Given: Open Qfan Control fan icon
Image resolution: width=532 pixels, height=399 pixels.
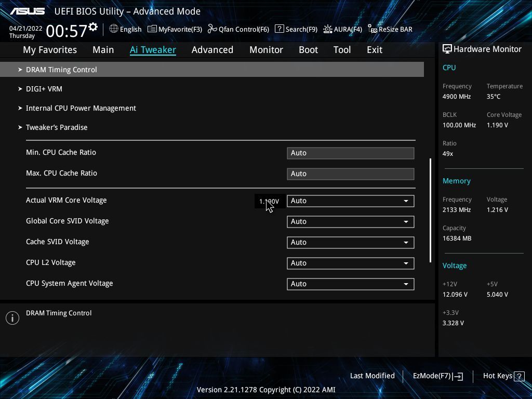Looking at the screenshot, I should (212, 29).
